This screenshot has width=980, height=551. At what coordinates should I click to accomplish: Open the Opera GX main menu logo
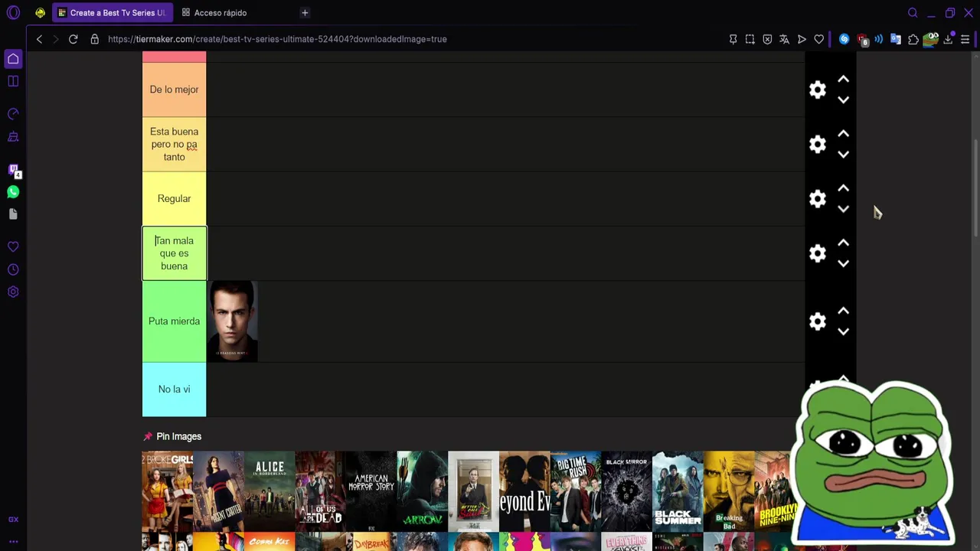click(x=13, y=13)
